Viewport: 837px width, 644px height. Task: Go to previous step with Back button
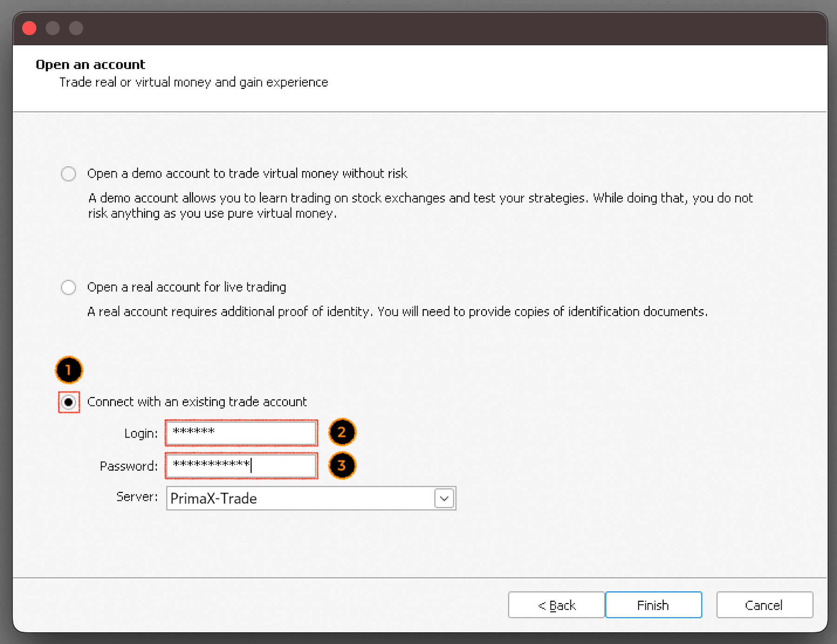(x=556, y=605)
